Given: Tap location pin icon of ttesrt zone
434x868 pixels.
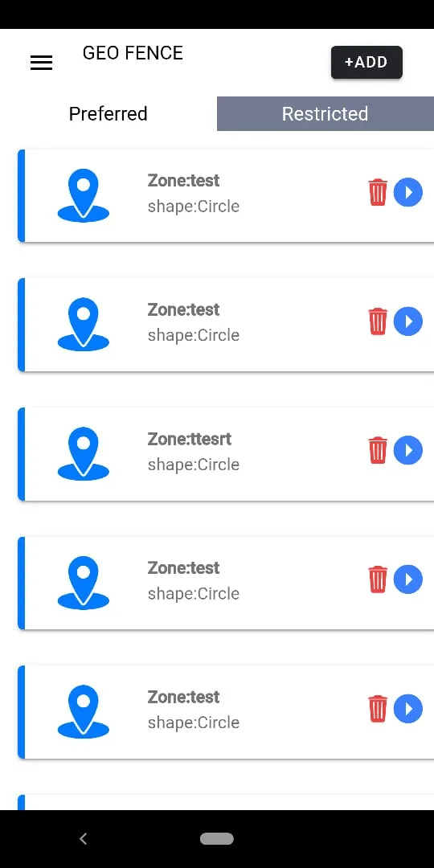Looking at the screenshot, I should point(83,453).
